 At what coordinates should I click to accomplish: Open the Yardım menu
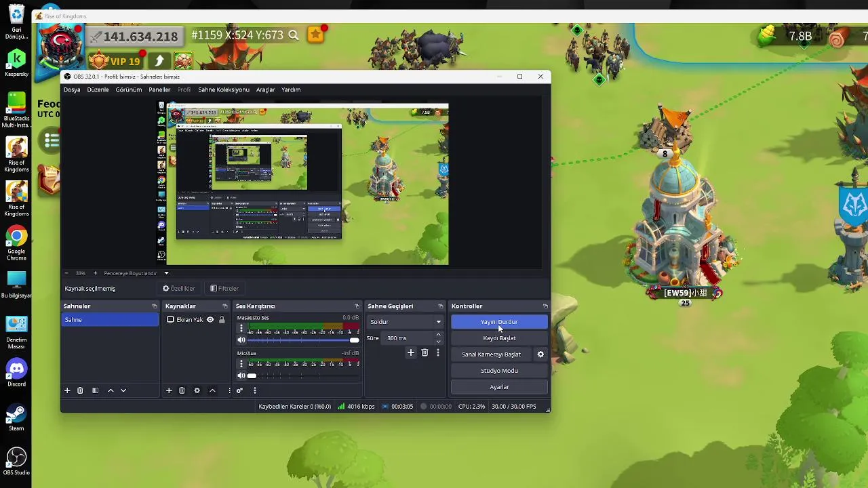click(291, 89)
